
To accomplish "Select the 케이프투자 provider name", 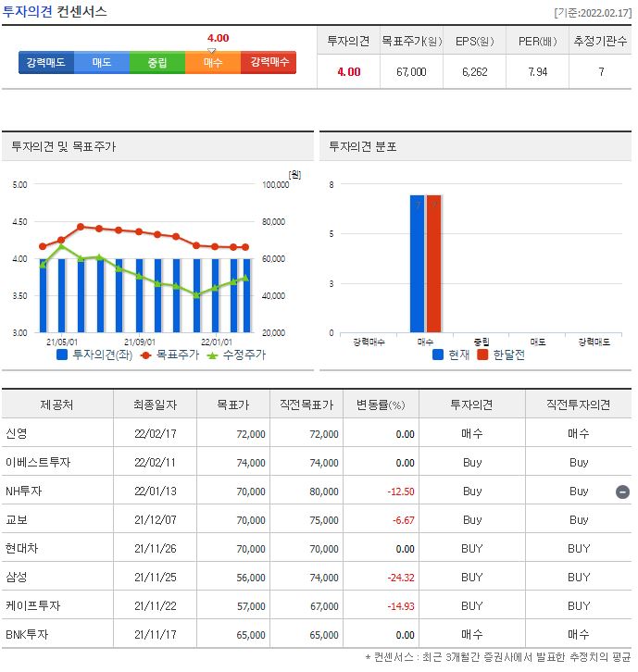I will pos(33,605).
